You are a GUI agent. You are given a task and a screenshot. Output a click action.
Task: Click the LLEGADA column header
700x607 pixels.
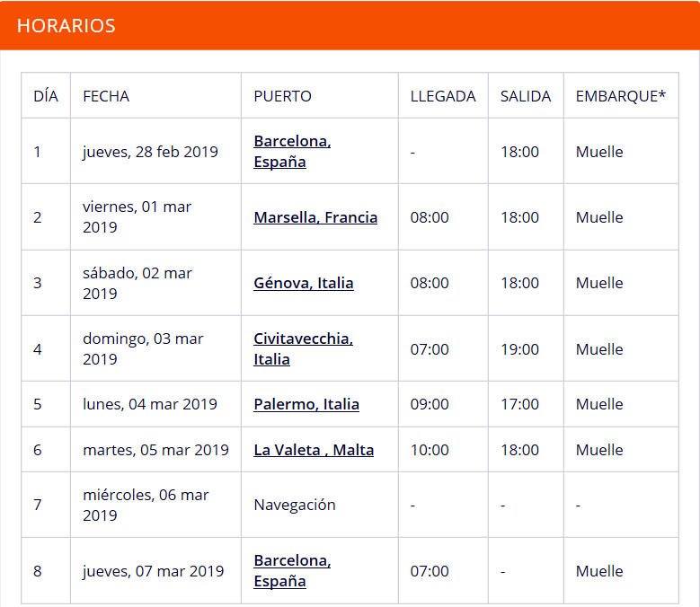[x=443, y=96]
